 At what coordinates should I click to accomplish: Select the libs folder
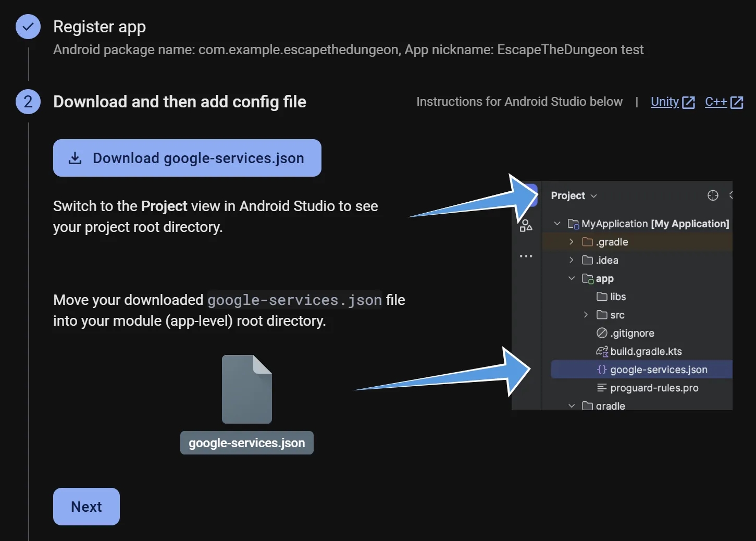pyautogui.click(x=638, y=297)
